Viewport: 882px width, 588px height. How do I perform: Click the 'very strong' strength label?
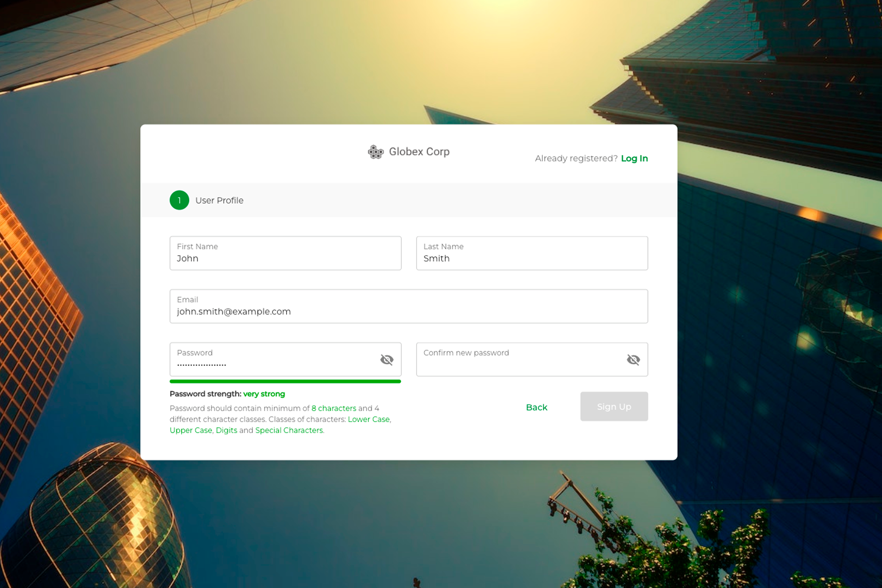click(x=264, y=394)
